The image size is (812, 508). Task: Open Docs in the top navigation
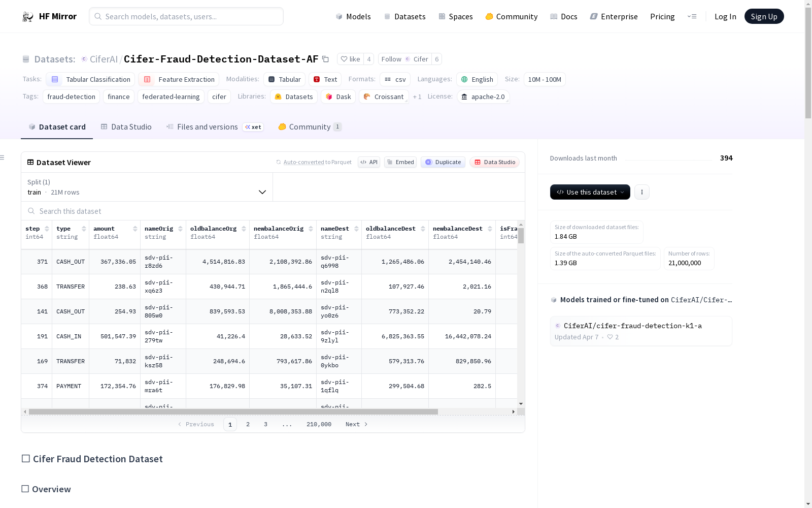point(564,16)
